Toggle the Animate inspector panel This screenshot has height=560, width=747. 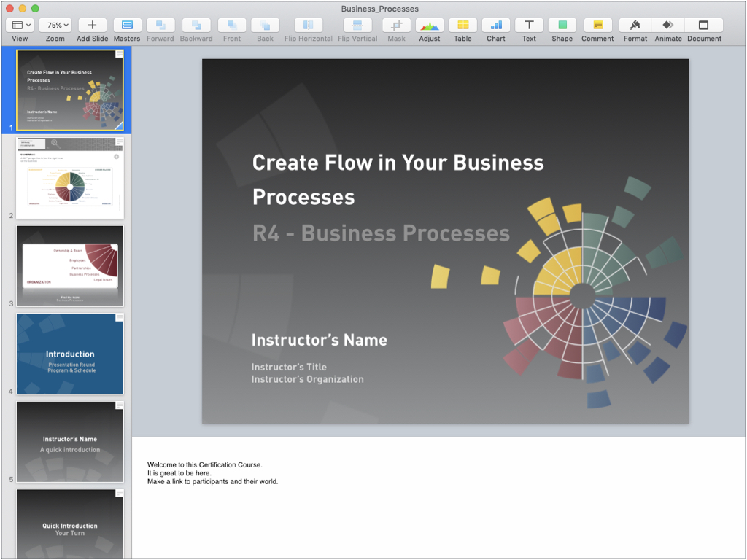tap(668, 26)
